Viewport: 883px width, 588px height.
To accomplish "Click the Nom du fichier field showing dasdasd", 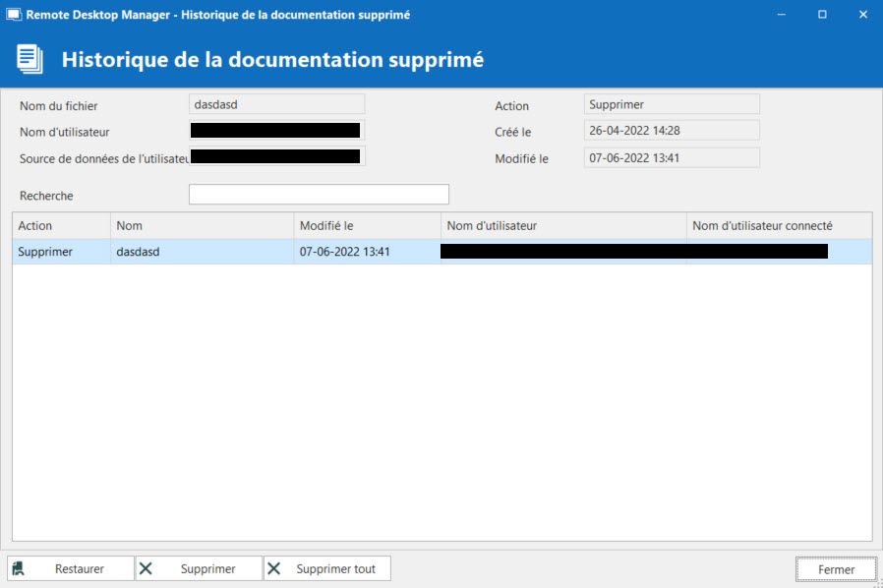I will tap(276, 104).
